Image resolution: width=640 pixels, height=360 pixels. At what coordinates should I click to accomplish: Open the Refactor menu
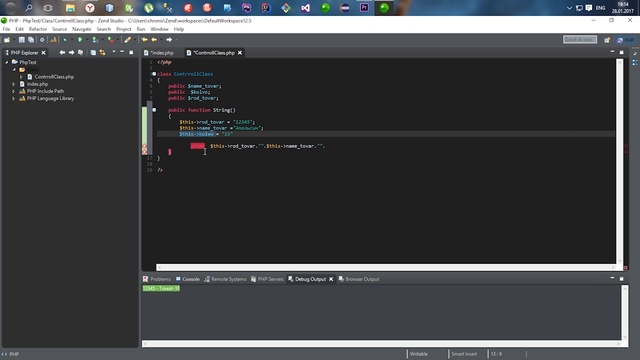(38, 29)
